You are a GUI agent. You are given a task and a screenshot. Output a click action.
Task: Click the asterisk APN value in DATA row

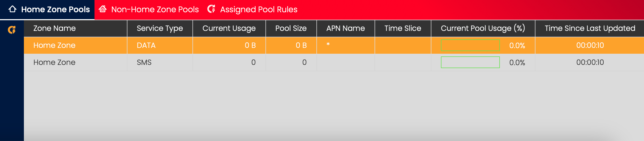pos(328,44)
